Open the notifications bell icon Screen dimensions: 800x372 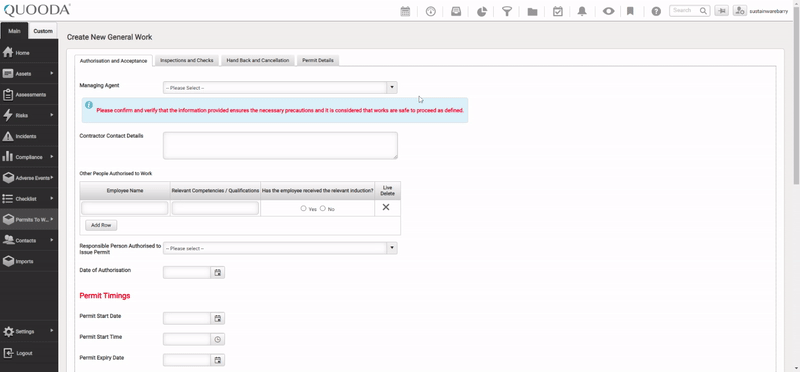tap(582, 11)
